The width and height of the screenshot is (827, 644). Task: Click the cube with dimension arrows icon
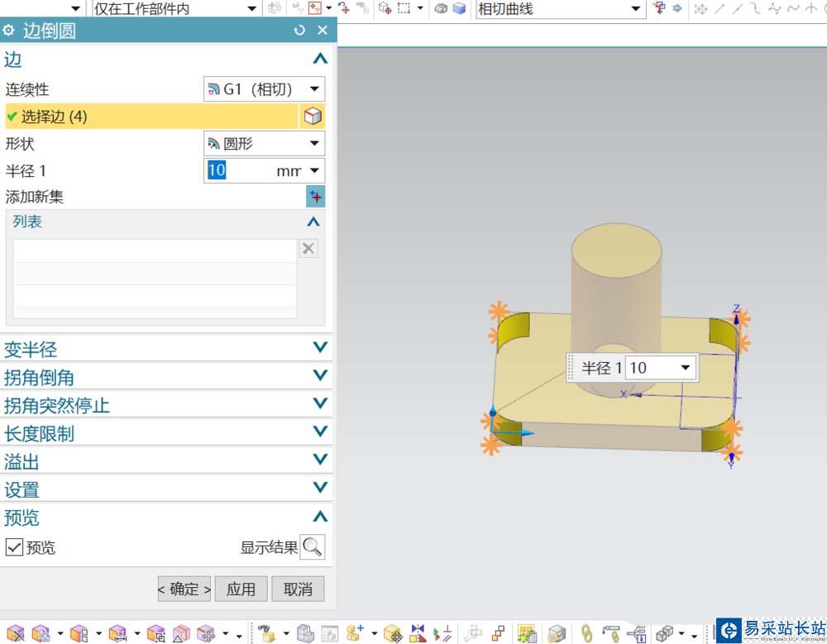117,632
